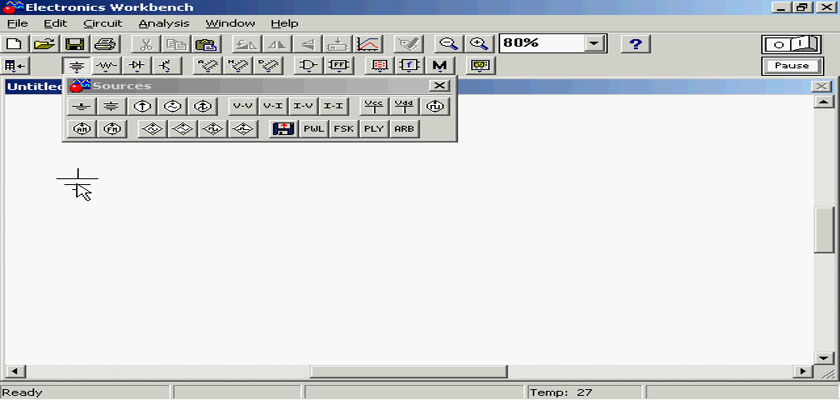Image resolution: width=840 pixels, height=400 pixels.
Task: Select the FM source
Action: (111, 129)
